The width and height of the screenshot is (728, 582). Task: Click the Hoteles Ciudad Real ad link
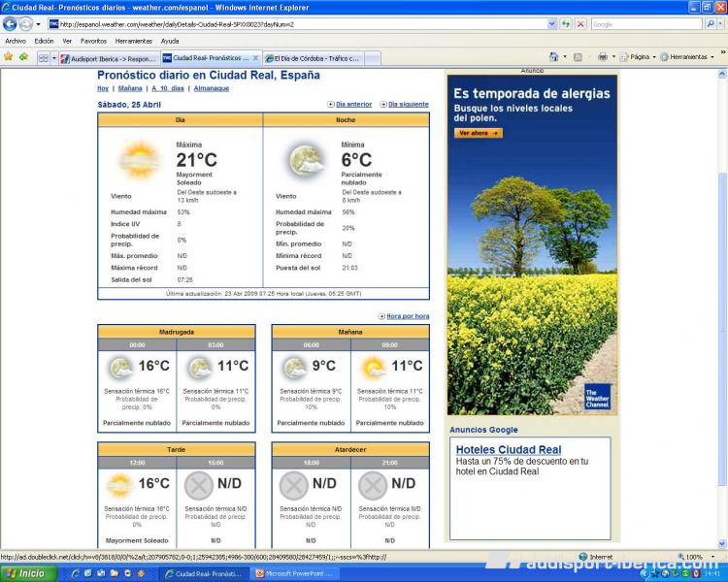[x=509, y=450]
